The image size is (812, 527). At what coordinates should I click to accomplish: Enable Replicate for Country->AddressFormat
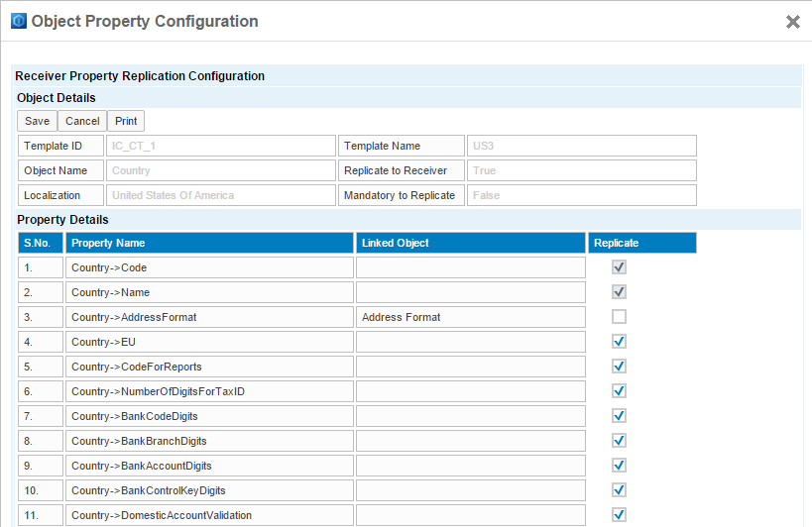(x=619, y=317)
